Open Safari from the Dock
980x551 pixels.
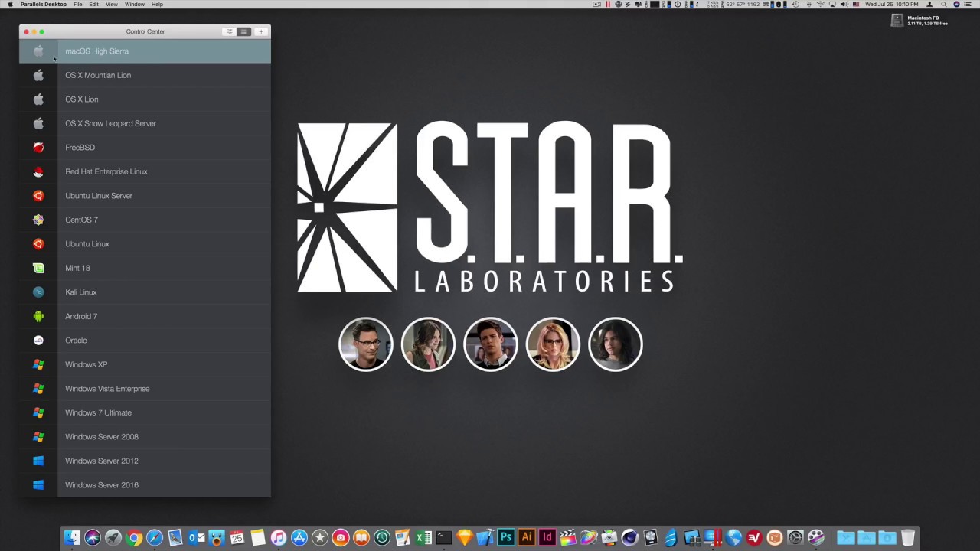coord(155,538)
